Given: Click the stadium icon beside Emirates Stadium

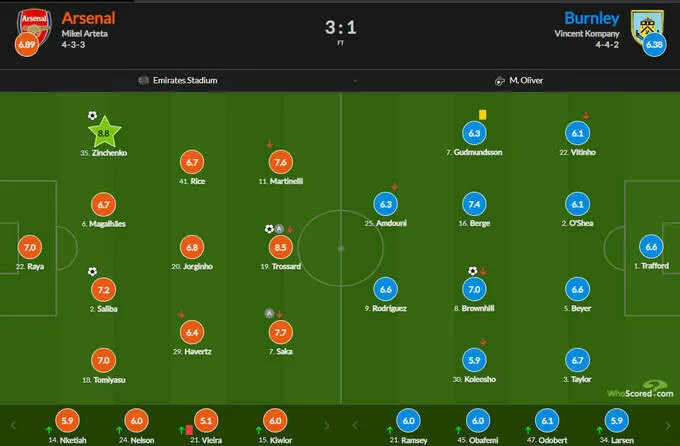Looking at the screenshot, I should tap(144, 80).
